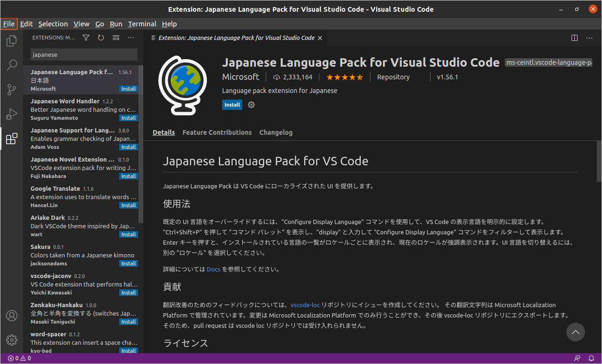
Task: Switch to the Changelog tab
Action: 276,132
